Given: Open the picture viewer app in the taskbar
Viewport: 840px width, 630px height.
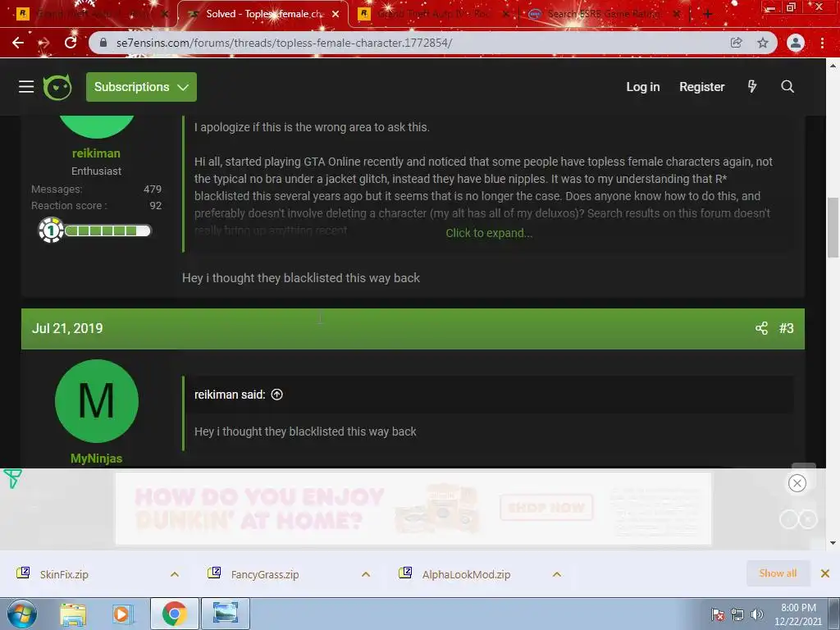Looking at the screenshot, I should coord(225,614).
